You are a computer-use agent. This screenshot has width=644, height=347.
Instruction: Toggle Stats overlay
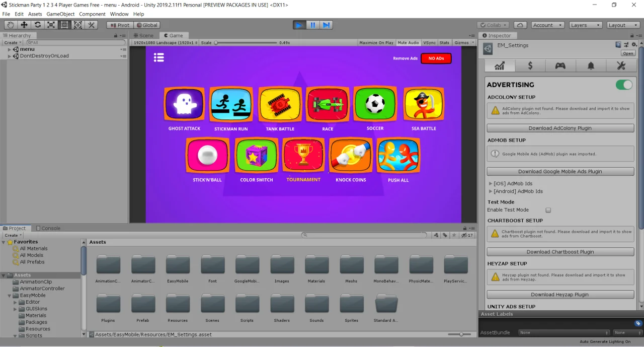(x=444, y=43)
